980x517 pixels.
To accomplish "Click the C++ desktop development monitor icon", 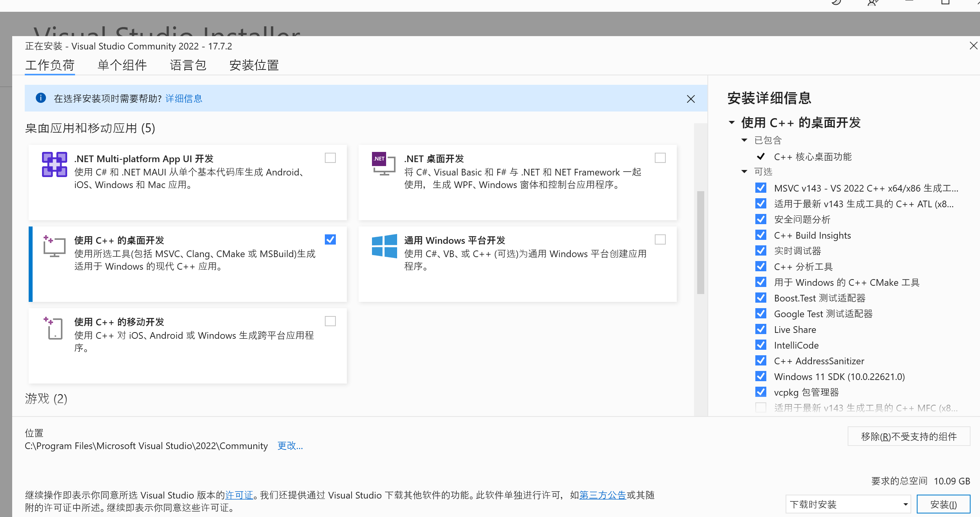I will (x=54, y=247).
